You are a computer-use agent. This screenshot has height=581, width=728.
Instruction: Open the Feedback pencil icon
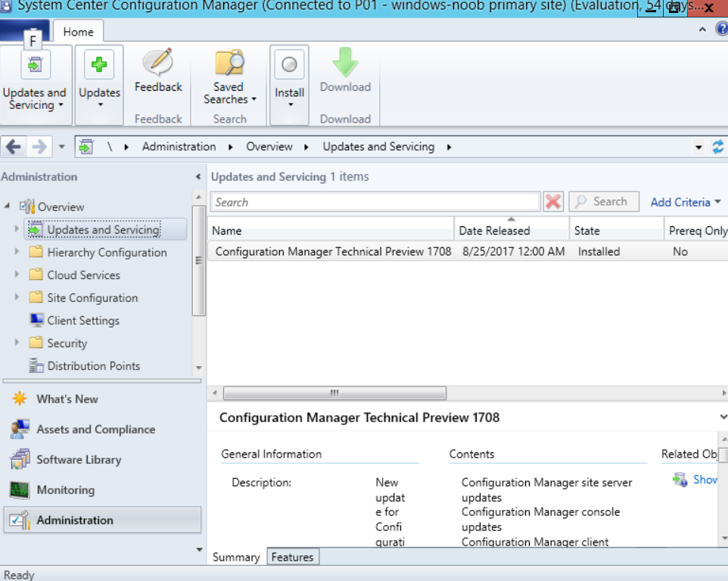click(x=158, y=62)
